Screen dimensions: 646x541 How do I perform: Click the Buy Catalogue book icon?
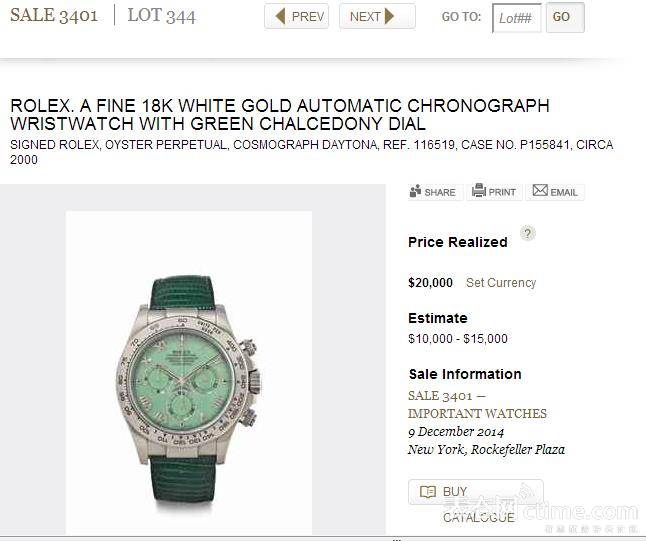(x=428, y=492)
